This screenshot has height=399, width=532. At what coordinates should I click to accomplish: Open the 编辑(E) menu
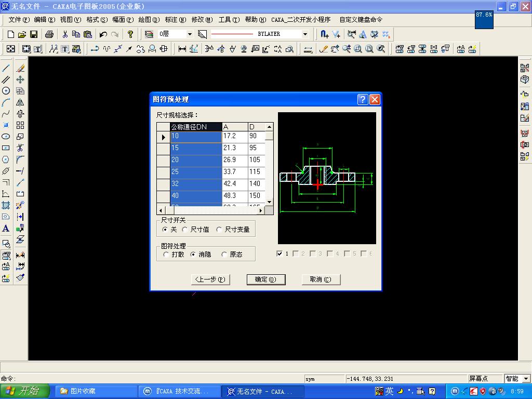click(x=45, y=20)
